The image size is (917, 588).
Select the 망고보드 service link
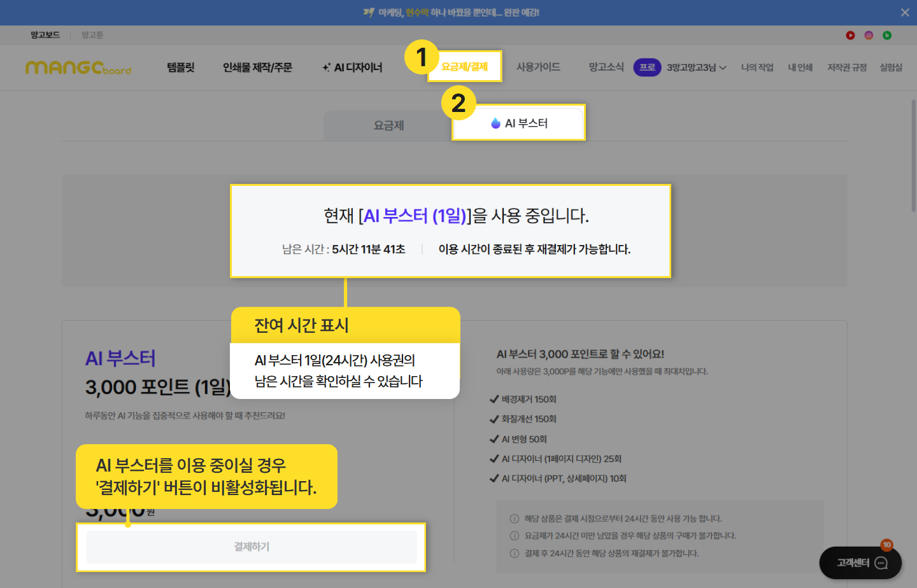coord(45,35)
